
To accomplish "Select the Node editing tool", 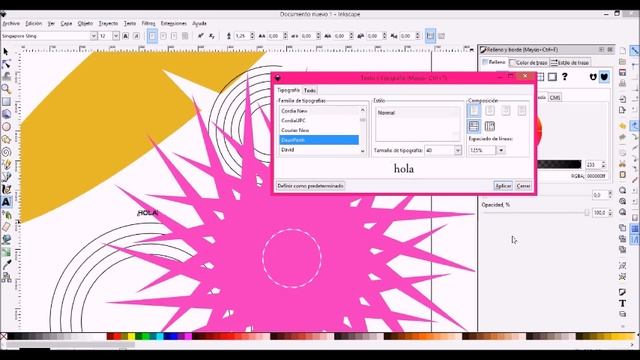I will tap(6, 64).
